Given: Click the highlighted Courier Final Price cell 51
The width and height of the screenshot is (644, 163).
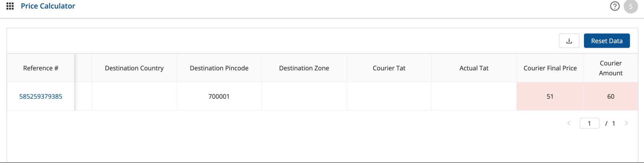Looking at the screenshot, I should pyautogui.click(x=550, y=96).
